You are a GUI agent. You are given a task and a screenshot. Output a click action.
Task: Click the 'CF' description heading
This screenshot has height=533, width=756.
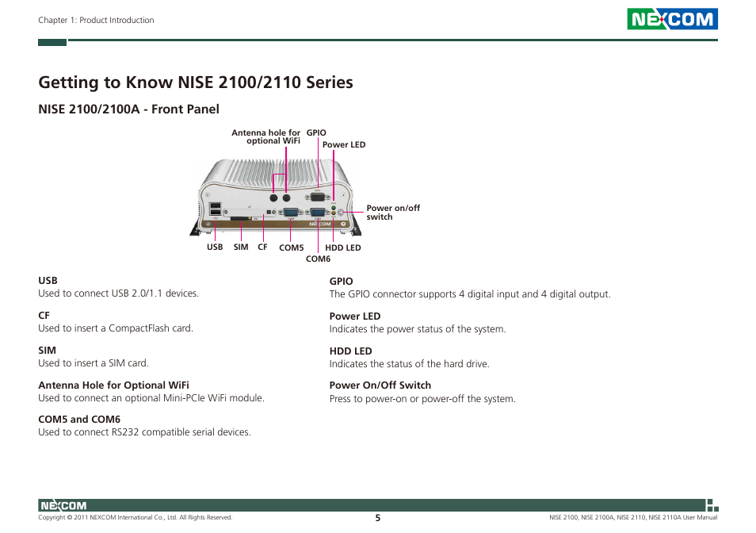pyautogui.click(x=44, y=316)
